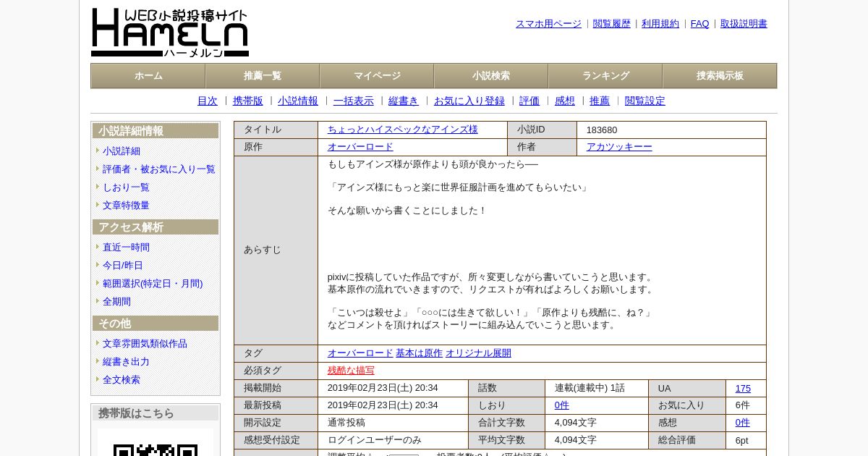Viewport: 868px width, 456px height.
Task: Open しおり一覧 in the sidebar
Action: pos(126,187)
